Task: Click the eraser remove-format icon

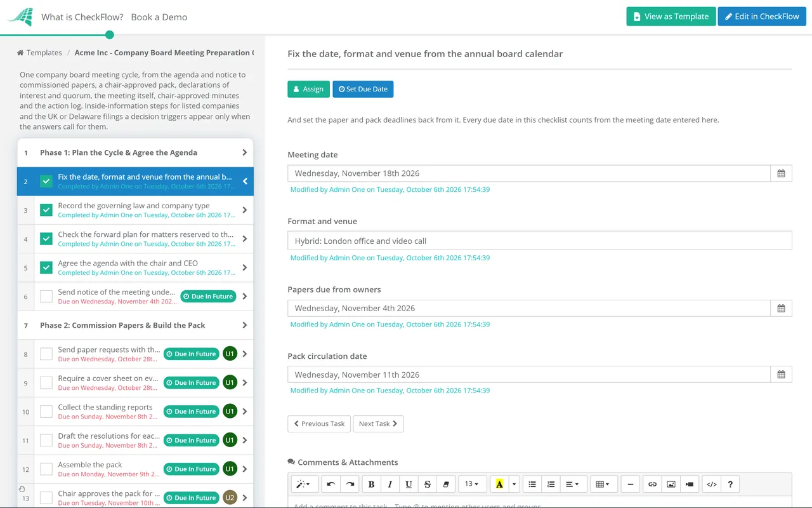Action: (x=446, y=484)
